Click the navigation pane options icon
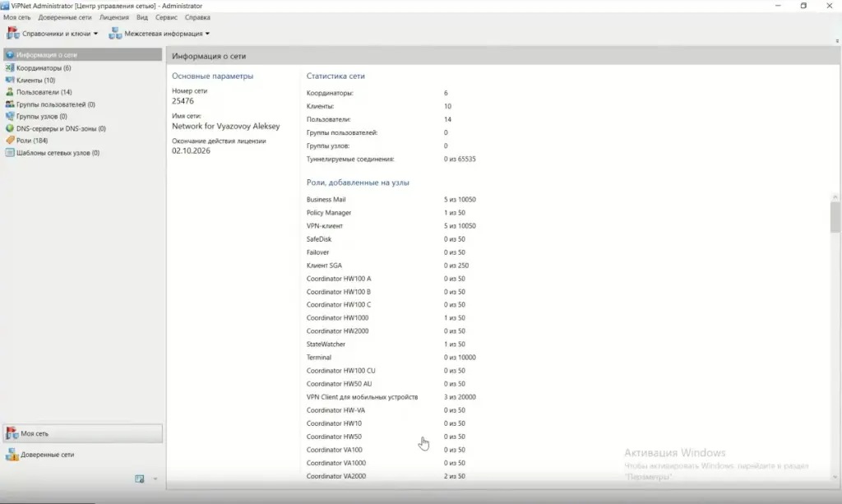Viewport: 842px width, 504px height. coord(140,479)
